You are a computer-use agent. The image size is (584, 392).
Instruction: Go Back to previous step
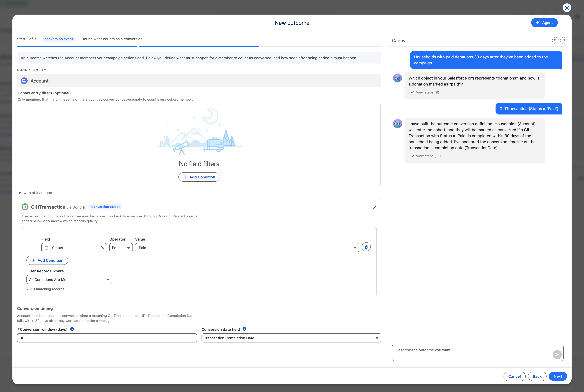point(537,376)
